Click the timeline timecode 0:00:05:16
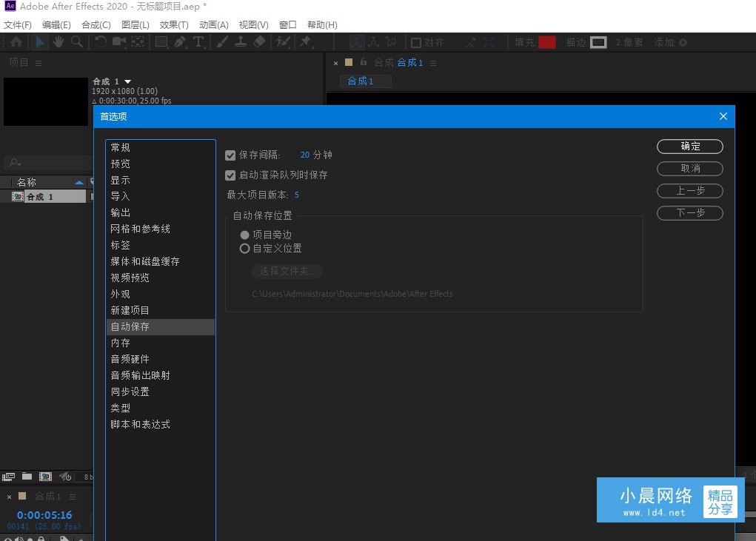This screenshot has width=756, height=541. (x=44, y=516)
